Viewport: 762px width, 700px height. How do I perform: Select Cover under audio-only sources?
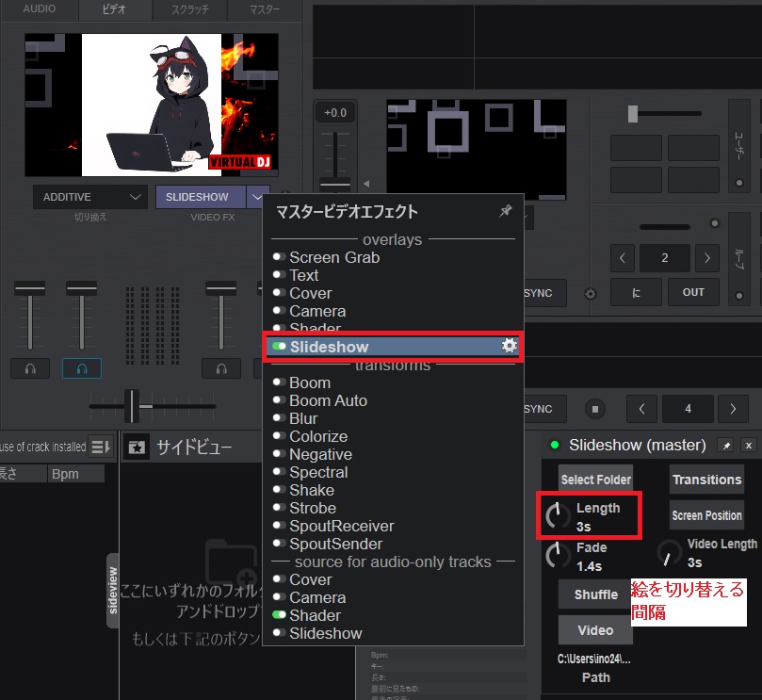point(311,580)
